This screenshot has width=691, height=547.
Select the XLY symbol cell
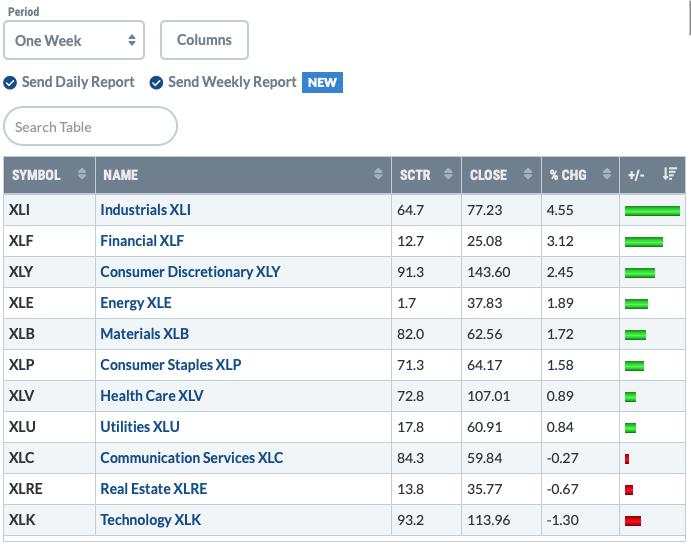(49, 272)
